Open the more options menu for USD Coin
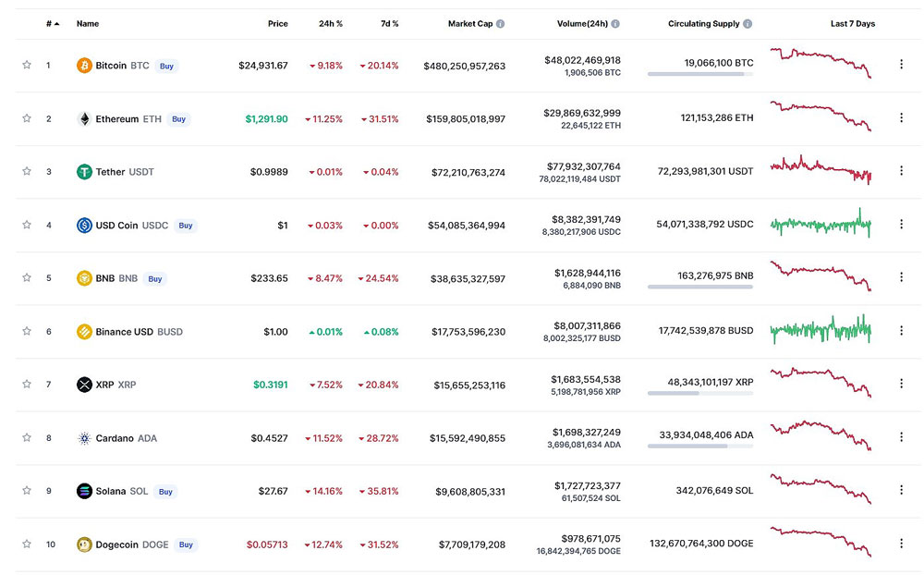This screenshot has height=575, width=924. pyautogui.click(x=901, y=224)
